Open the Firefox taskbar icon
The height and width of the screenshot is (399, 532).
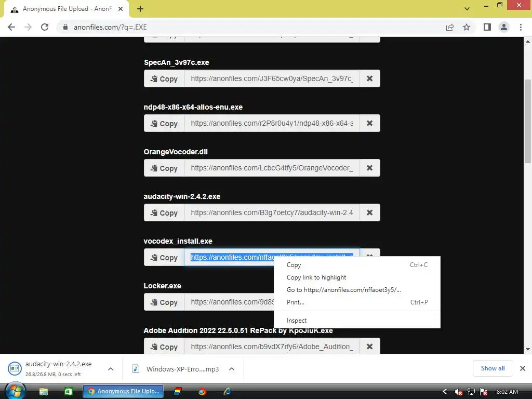(x=202, y=392)
